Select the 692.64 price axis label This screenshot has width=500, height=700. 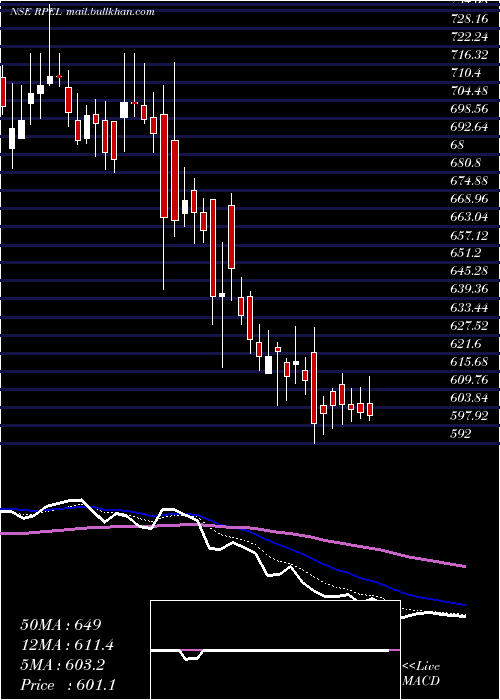pos(469,127)
